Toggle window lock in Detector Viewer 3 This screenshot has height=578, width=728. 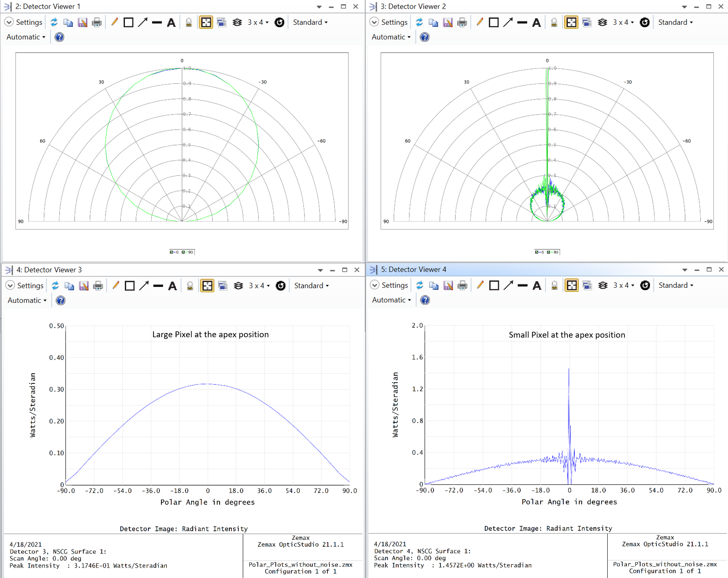(190, 286)
